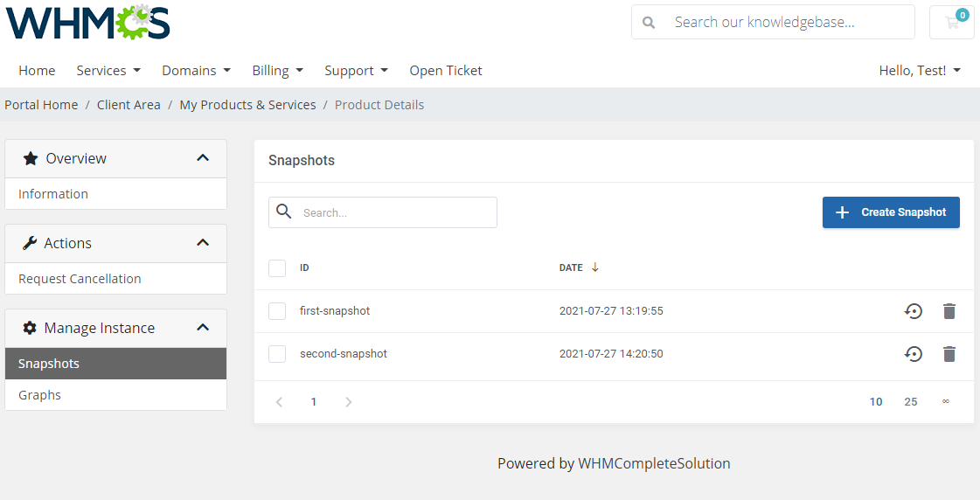980x500 pixels.
Task: Check the second-snapshot row checkbox
Action: click(x=277, y=354)
